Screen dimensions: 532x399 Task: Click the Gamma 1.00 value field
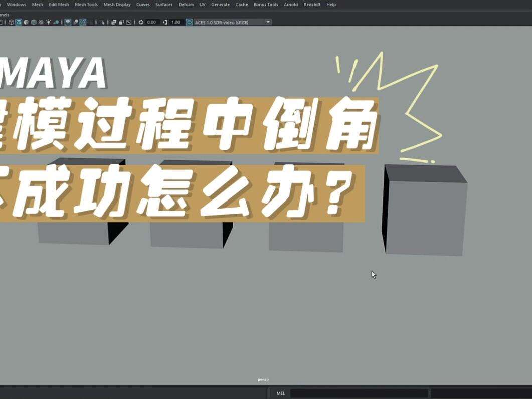[x=176, y=22]
